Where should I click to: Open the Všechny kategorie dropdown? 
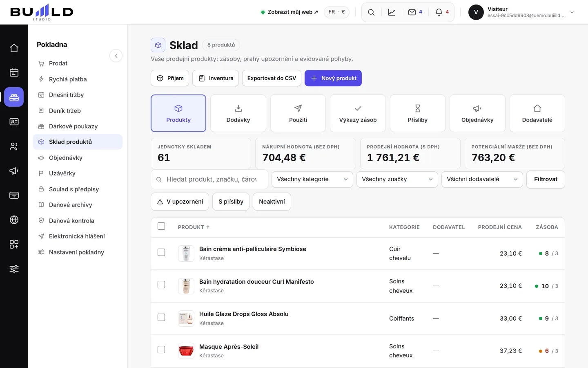[x=312, y=180]
